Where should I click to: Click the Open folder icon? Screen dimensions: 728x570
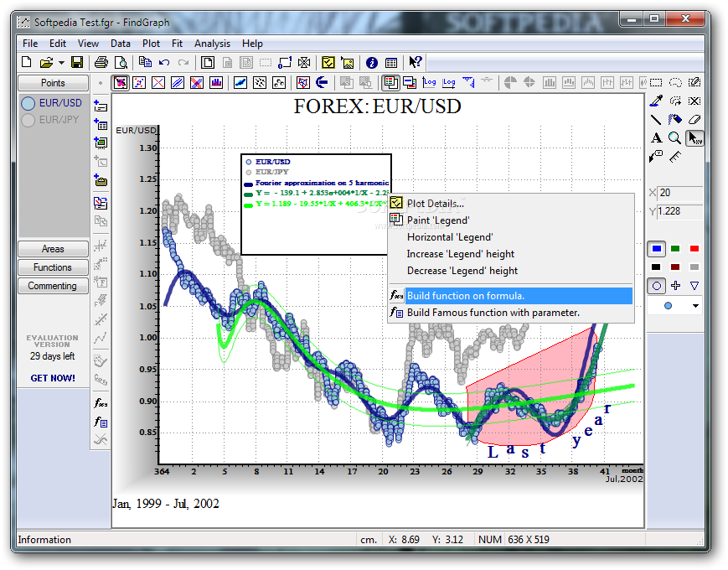point(46,62)
